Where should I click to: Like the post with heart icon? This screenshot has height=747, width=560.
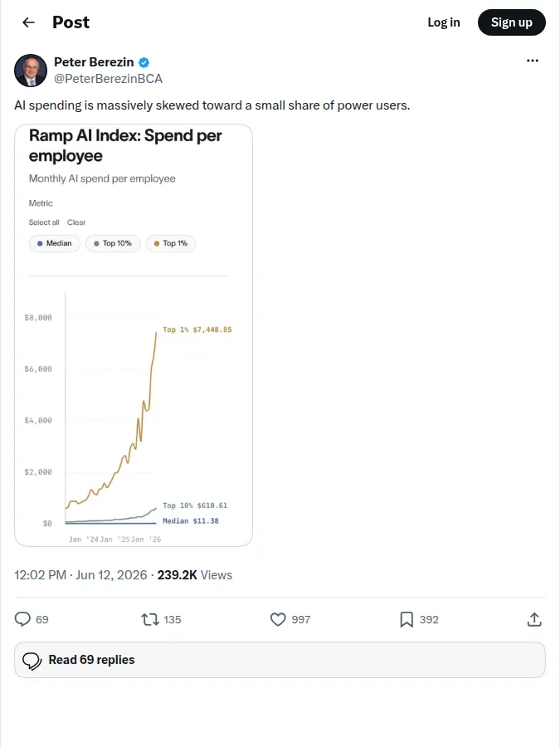click(x=278, y=619)
